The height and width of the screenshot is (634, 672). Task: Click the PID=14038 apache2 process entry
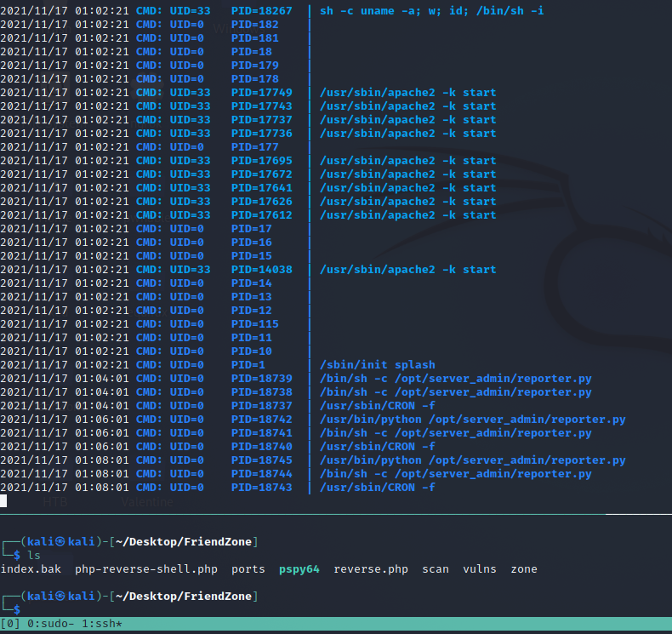407,269
